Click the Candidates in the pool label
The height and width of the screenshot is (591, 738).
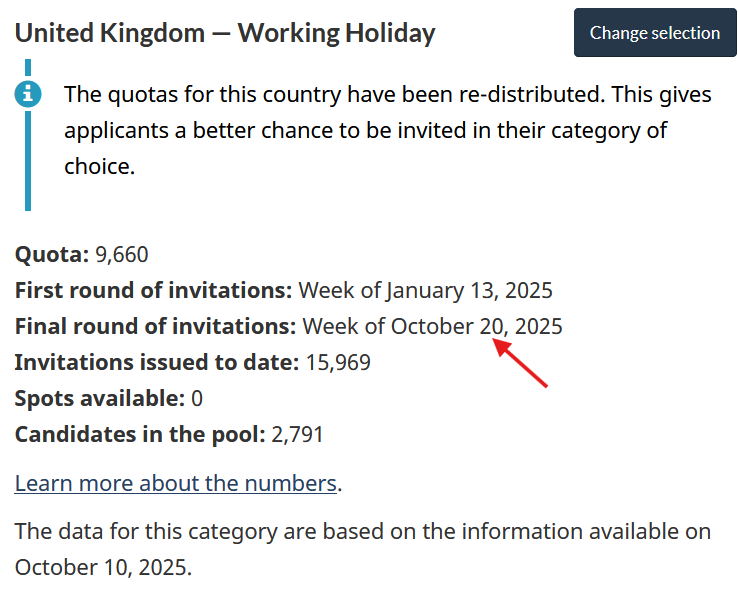(139, 435)
